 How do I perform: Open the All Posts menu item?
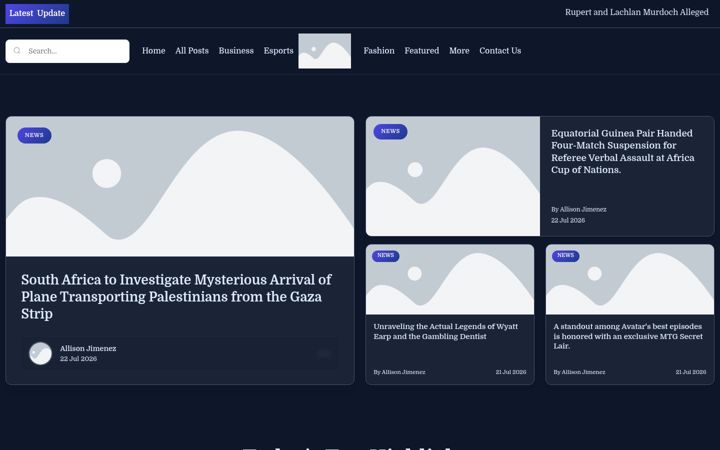[192, 51]
